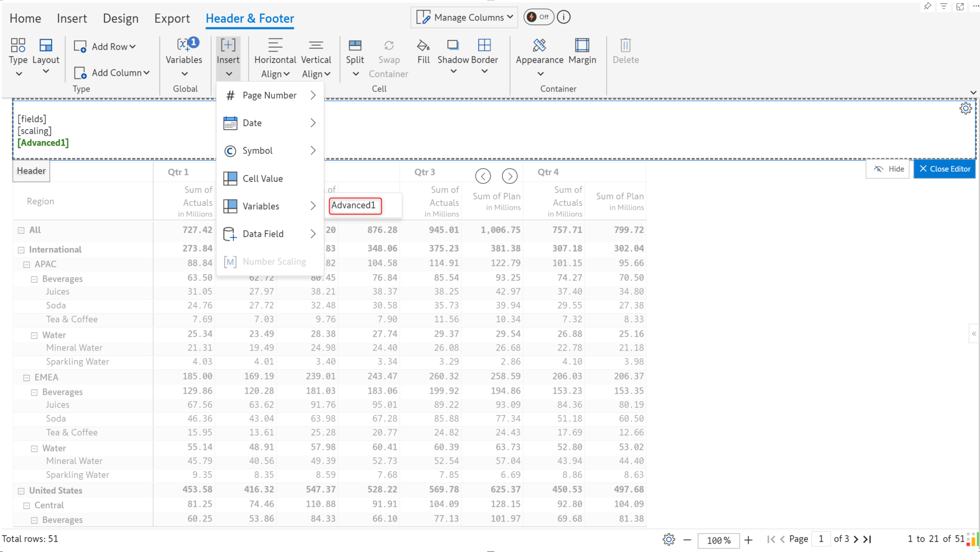Hide the header editor preview
980x552 pixels.
click(888, 169)
